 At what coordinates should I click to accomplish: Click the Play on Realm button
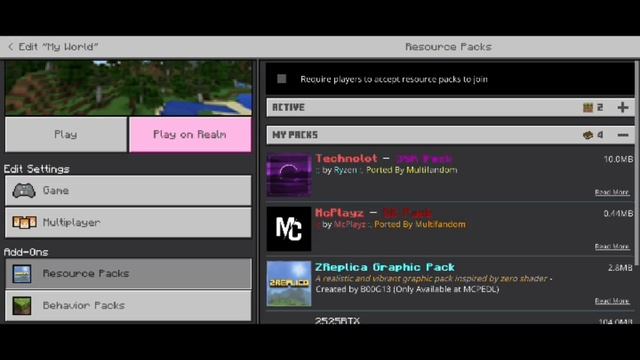coord(190,135)
